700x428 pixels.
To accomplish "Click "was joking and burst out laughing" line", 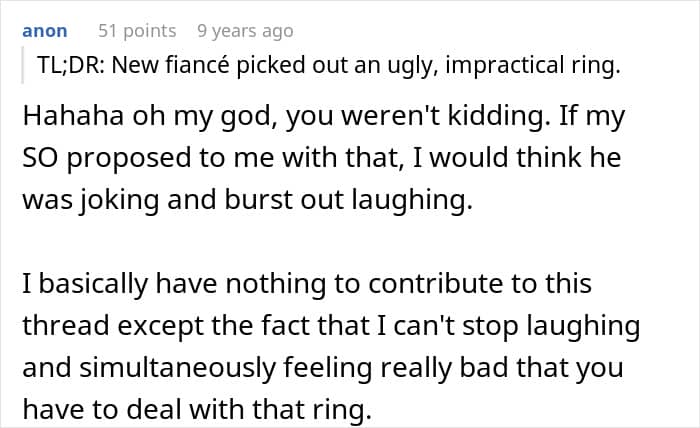I will 245,198.
